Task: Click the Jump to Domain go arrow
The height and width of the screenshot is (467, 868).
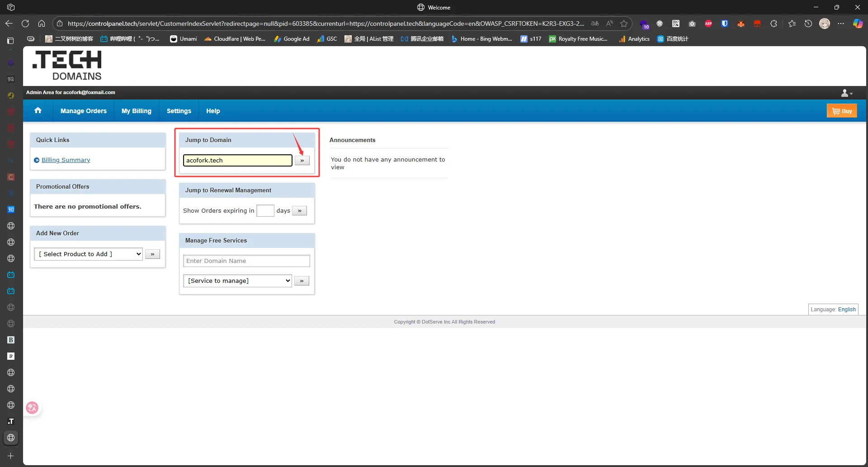Action: click(x=302, y=161)
